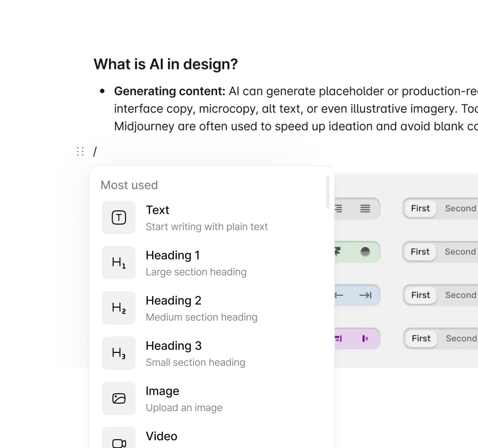Click the slash command text line
Image resolution: width=478 pixels, height=448 pixels.
[95, 151]
